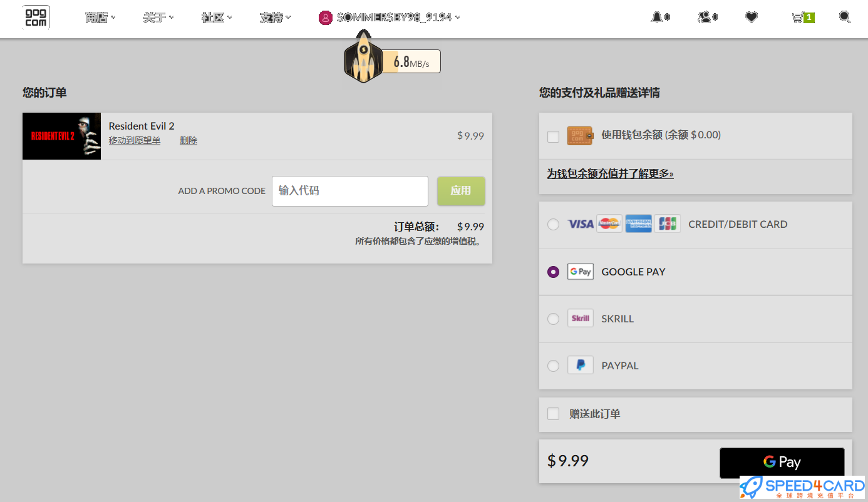Click the 应用 promo apply button
868x502 pixels.
pos(461,191)
